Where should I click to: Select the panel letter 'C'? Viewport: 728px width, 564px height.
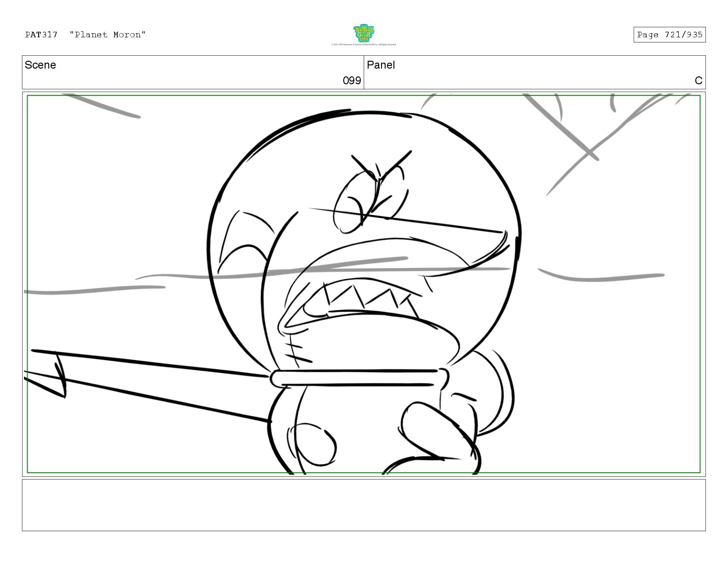698,81
